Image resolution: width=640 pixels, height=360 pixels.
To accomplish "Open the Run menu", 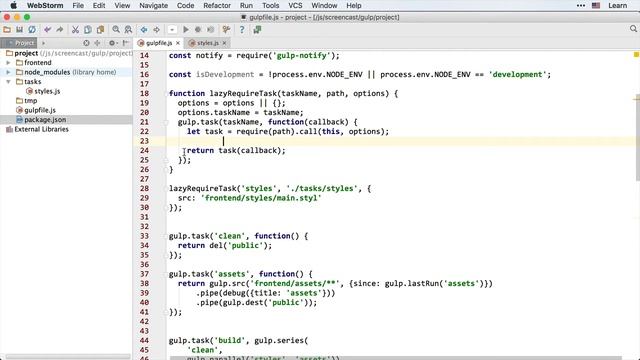I will pyautogui.click(x=246, y=5).
